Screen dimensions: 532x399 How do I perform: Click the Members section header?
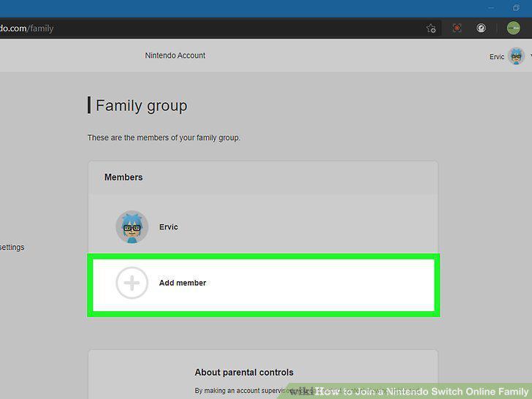(123, 177)
